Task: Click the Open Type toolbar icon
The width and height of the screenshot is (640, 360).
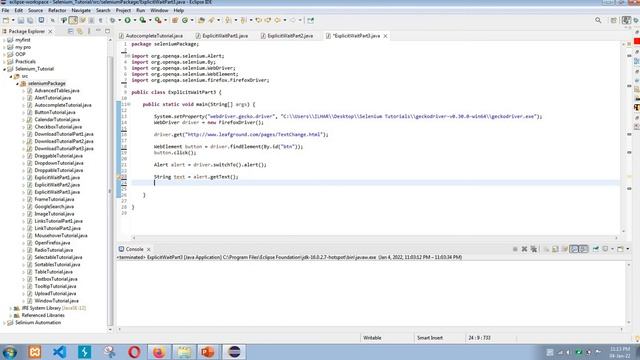Action: tap(201, 20)
